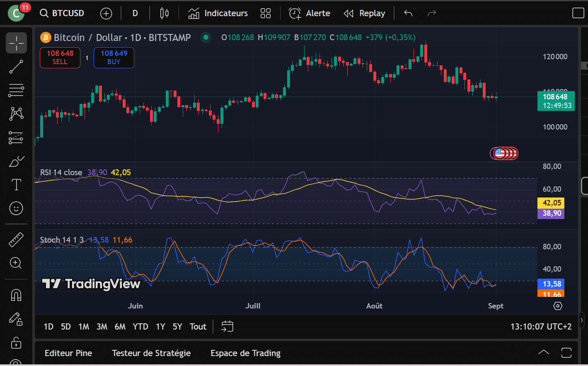Click the 108 649 BUY button
This screenshot has width=588, height=366.
click(x=114, y=58)
